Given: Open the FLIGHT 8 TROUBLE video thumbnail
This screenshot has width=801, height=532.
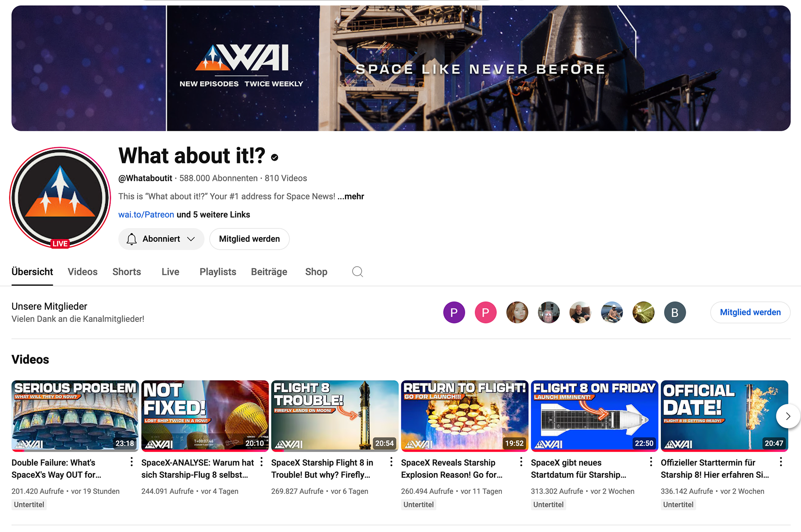Looking at the screenshot, I should pos(335,416).
